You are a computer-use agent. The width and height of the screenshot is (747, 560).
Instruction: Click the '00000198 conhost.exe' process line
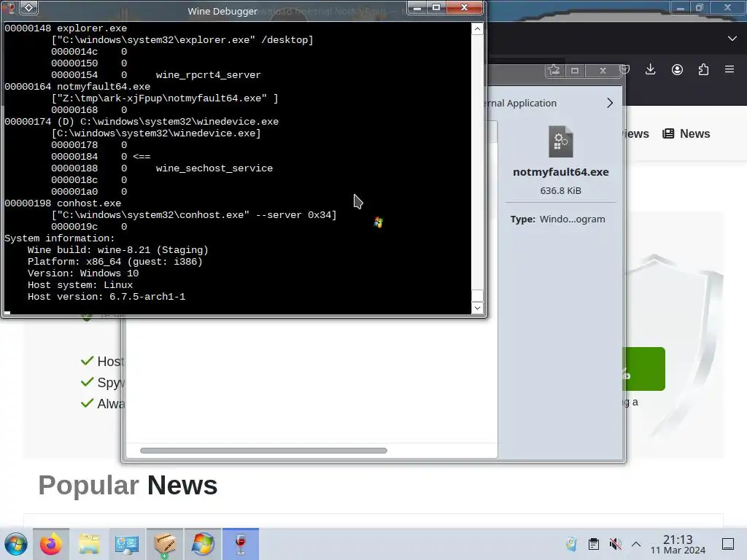63,203
